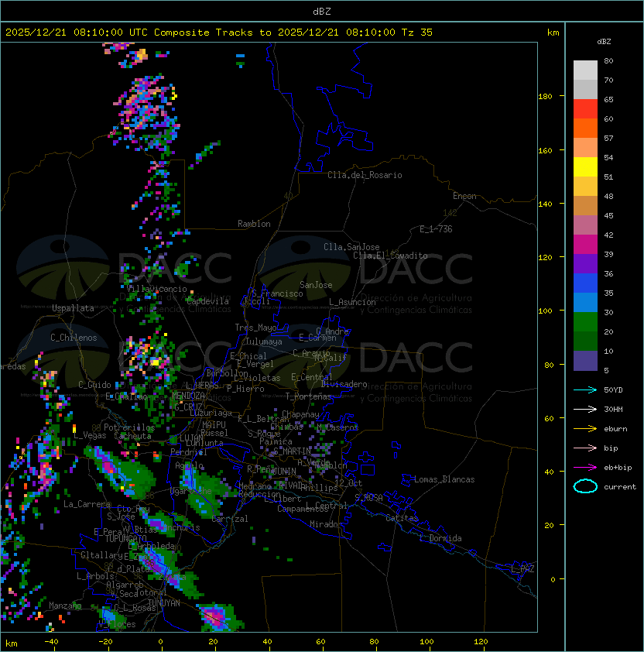
Task: Click the 'Clla.El_Cavadito' map label
Action: point(390,256)
